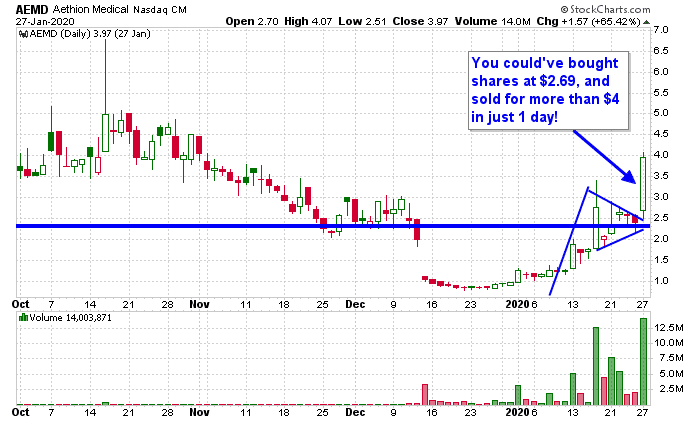Image resolution: width=700 pixels, height=421 pixels.
Task: Click the 6.5 price axis label
Action: click(x=661, y=50)
